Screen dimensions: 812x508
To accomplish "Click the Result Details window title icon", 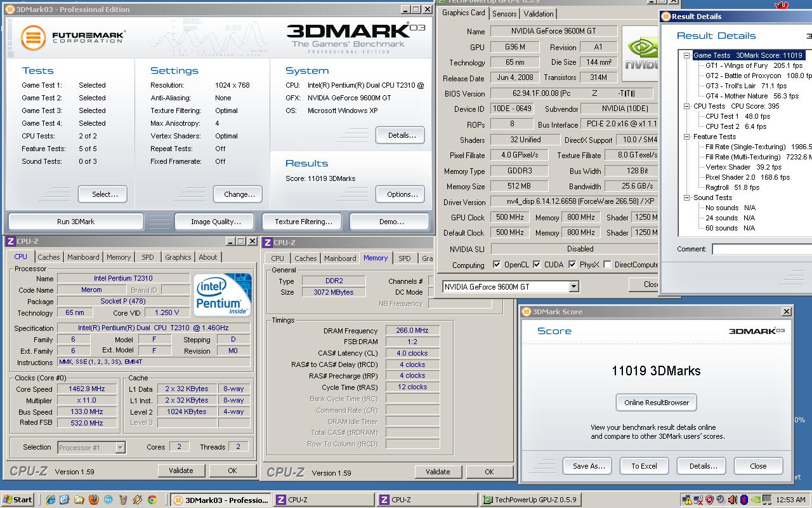I will (x=666, y=17).
